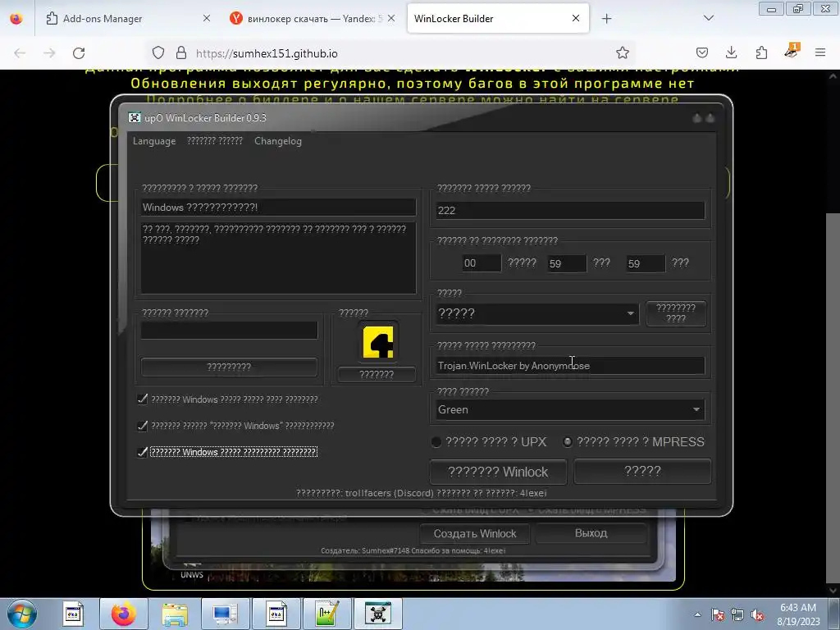Open Firefox from the taskbar
840x630 pixels.
(123, 614)
